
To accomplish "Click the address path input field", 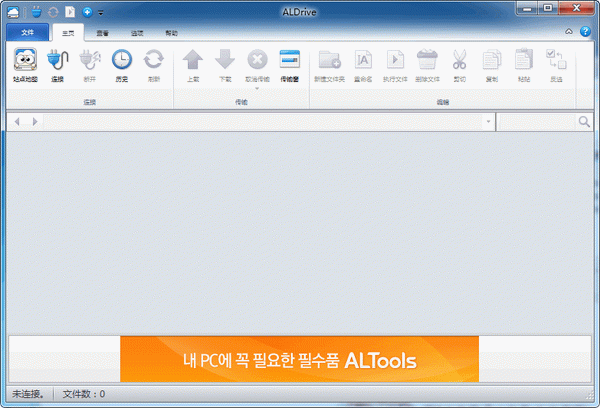I will click(264, 122).
